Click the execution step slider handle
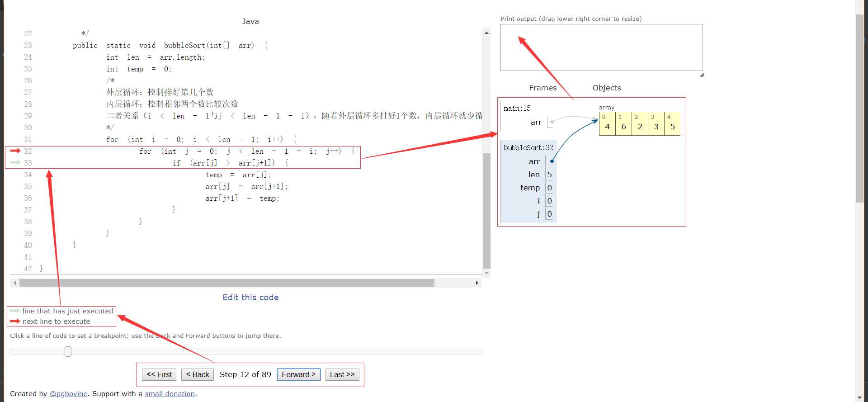 pos(68,351)
